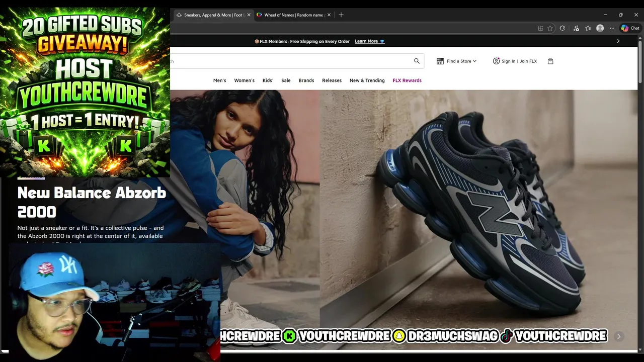This screenshot has height=362, width=644.
Task: Switch to the Wheel of Names tab
Action: [x=294, y=15]
